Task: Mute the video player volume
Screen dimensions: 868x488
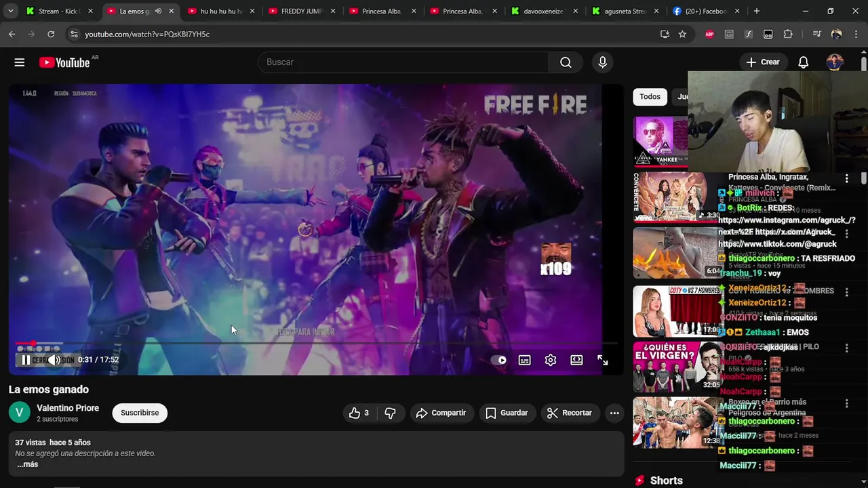Action: (54, 360)
